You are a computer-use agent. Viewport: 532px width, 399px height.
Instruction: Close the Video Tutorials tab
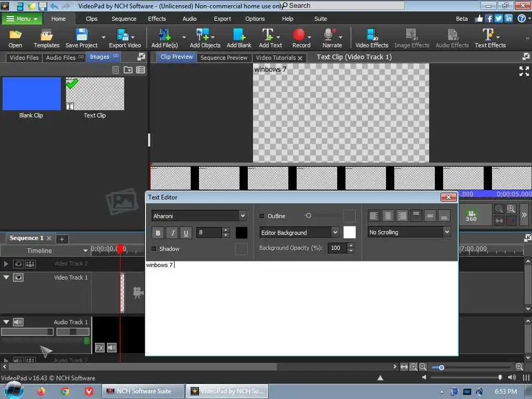tap(300, 58)
